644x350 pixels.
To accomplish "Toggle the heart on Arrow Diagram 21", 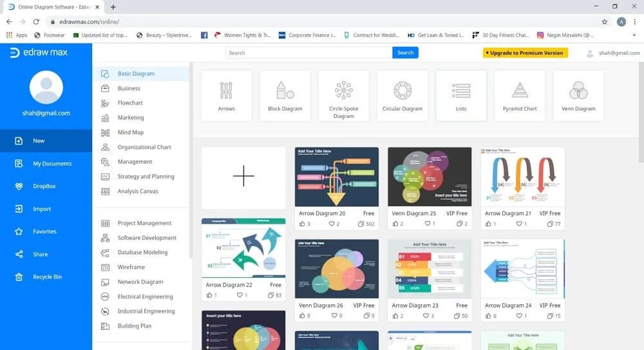I will pos(518,224).
